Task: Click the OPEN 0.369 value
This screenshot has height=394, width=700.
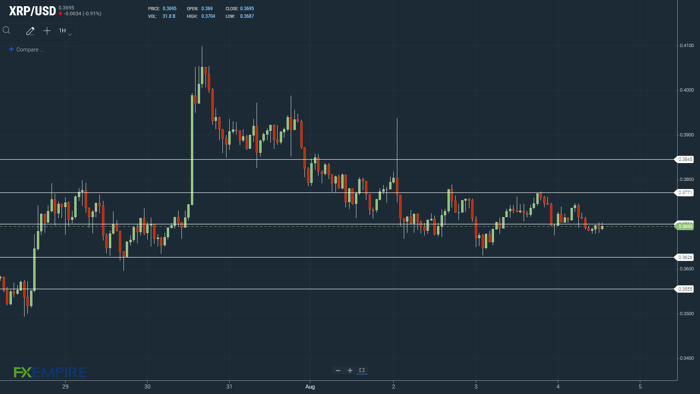Action: click(207, 8)
